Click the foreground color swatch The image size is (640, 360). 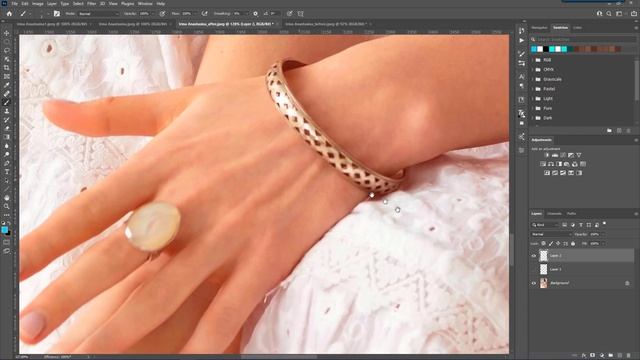click(4, 230)
